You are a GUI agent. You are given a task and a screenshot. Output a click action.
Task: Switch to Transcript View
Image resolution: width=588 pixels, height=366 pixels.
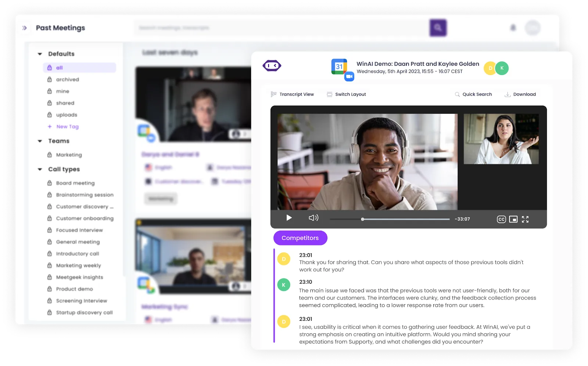tap(293, 94)
